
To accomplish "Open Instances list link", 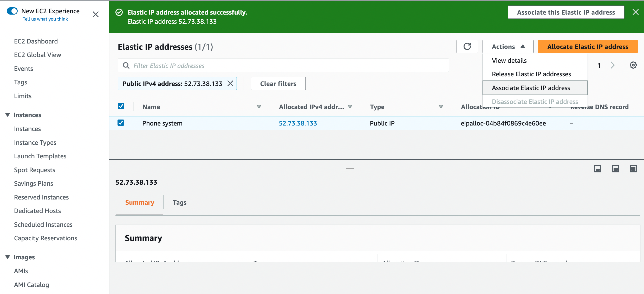I will point(27,129).
